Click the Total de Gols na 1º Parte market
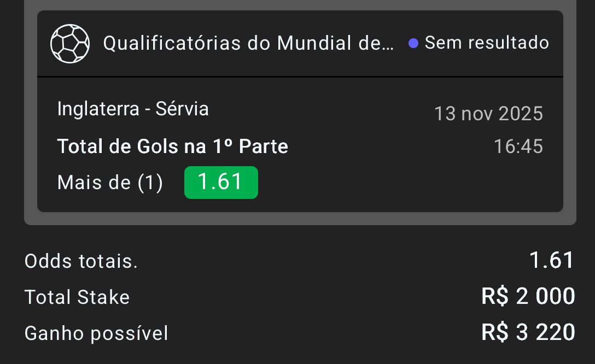595x364 pixels. (173, 146)
